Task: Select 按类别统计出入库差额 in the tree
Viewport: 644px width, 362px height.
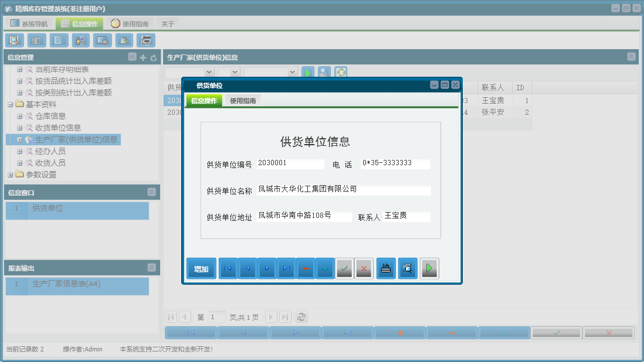Action: click(x=73, y=93)
